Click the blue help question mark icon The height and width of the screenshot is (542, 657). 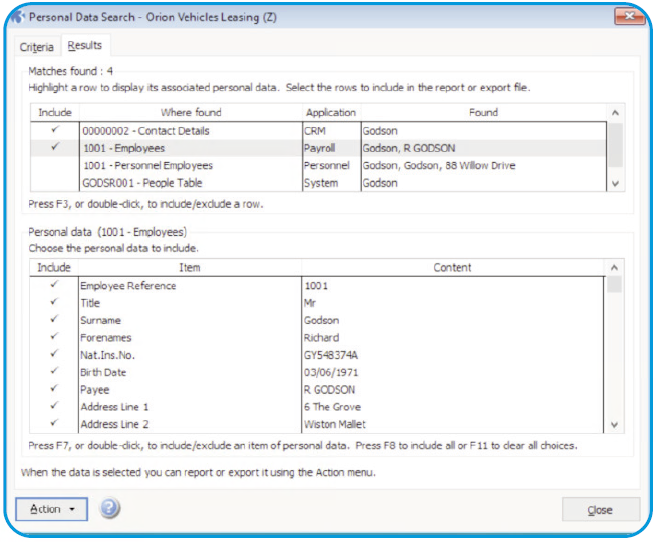click(x=109, y=509)
